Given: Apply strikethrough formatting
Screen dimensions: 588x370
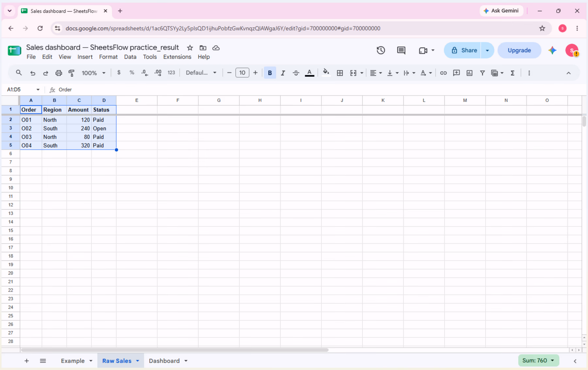Looking at the screenshot, I should point(296,73).
